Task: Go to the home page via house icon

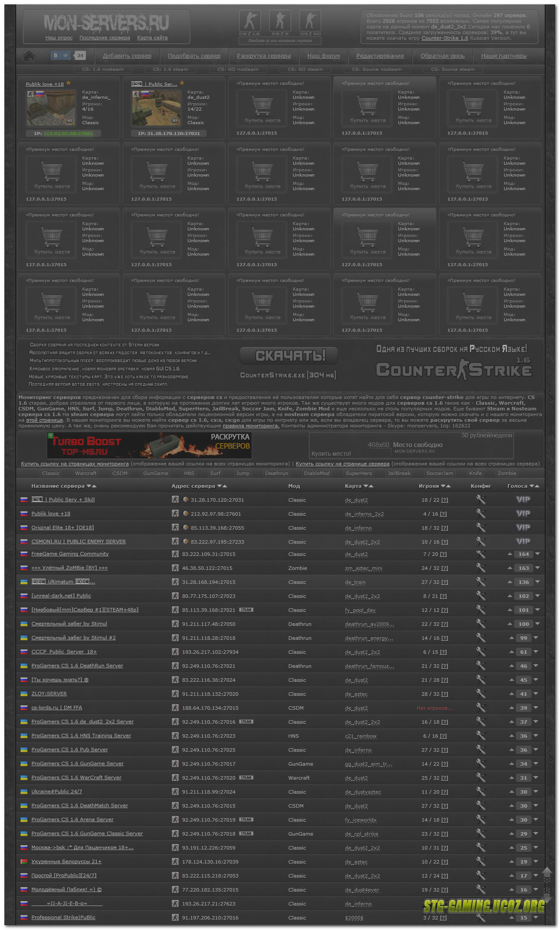Action: coord(29,56)
